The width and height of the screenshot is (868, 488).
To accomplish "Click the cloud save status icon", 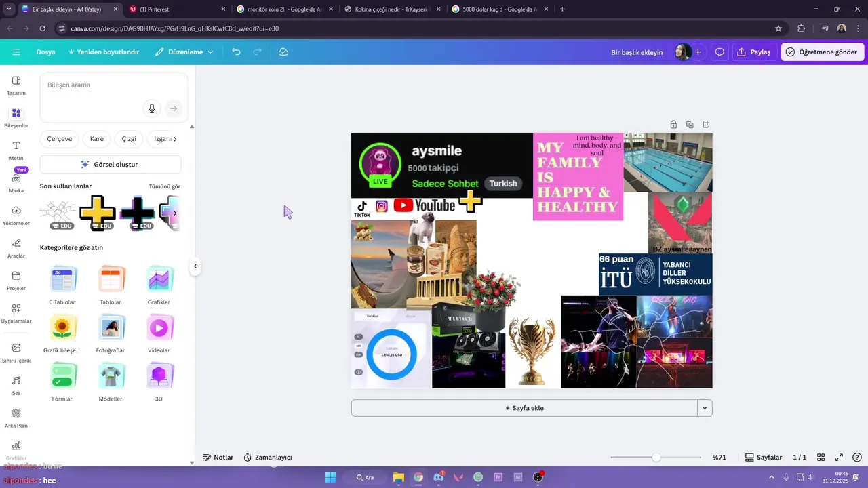I will [x=283, y=52].
